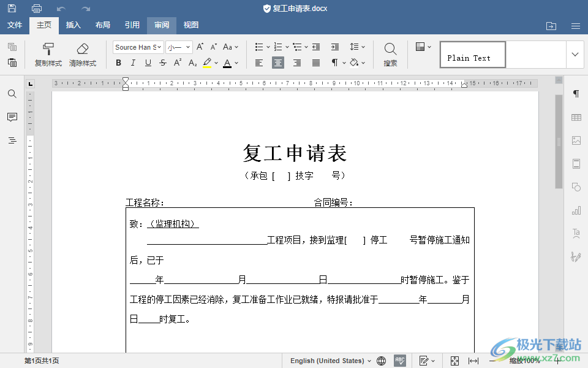Open the font color dropdown arrow

tap(236, 63)
